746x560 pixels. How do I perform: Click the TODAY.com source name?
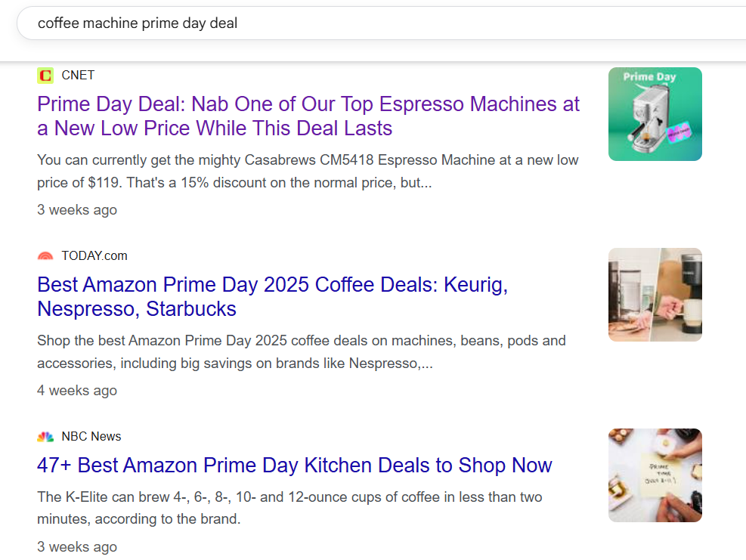(x=94, y=255)
